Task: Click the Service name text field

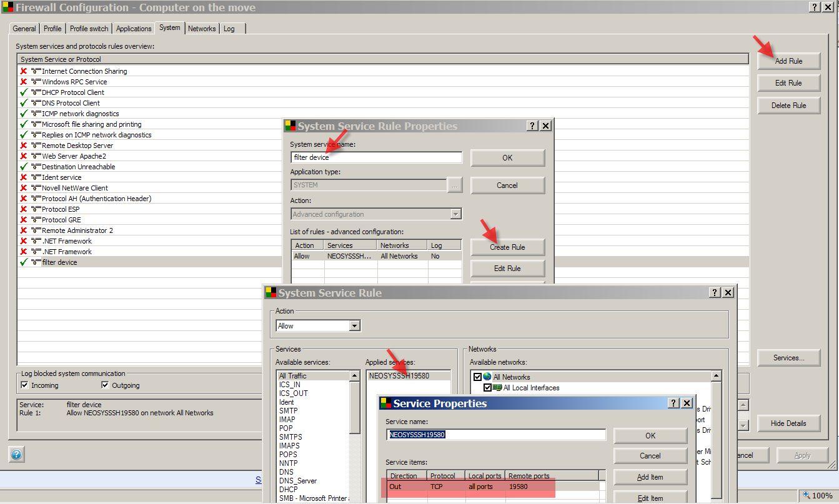Action: pos(495,435)
